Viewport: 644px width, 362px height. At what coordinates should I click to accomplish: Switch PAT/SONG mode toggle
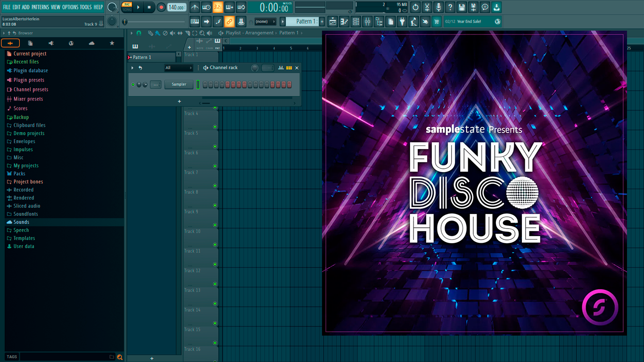[127, 7]
